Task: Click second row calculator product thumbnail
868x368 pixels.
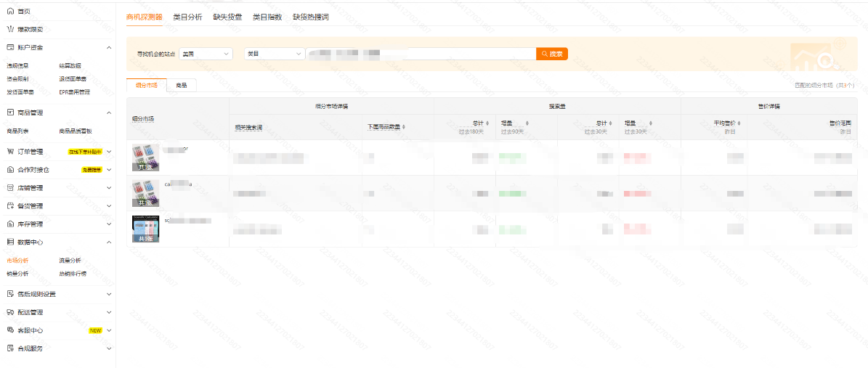Action: (145, 193)
